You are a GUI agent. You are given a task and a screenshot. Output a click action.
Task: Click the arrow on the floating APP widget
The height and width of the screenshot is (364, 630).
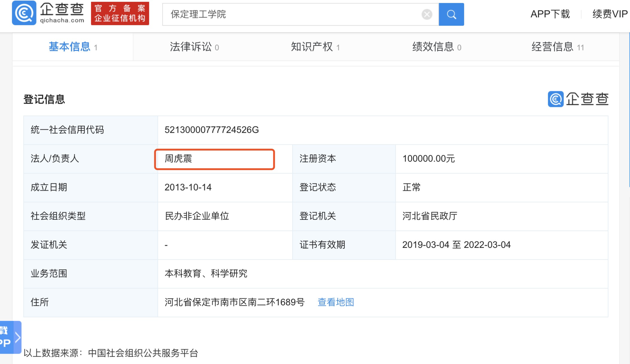[x=17, y=338]
